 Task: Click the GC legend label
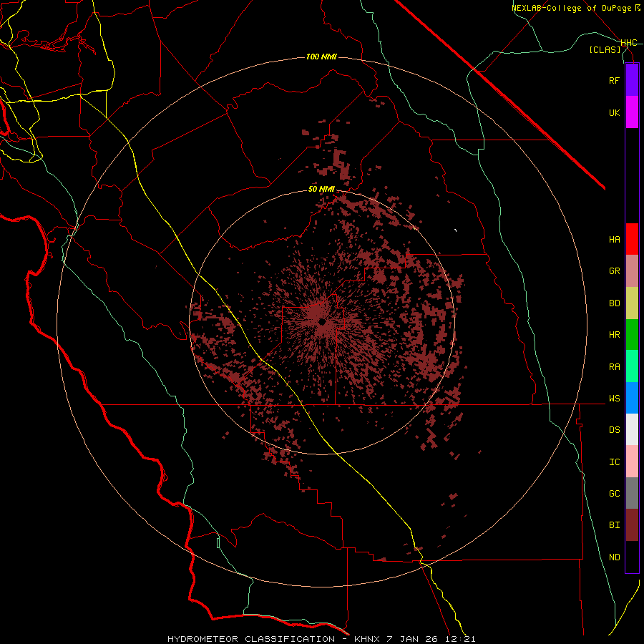614,494
